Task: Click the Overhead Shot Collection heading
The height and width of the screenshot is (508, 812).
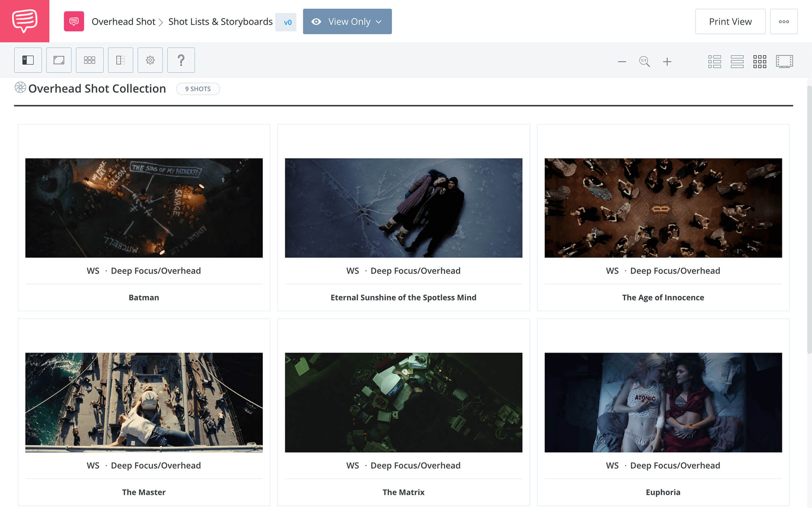Action: coord(97,89)
